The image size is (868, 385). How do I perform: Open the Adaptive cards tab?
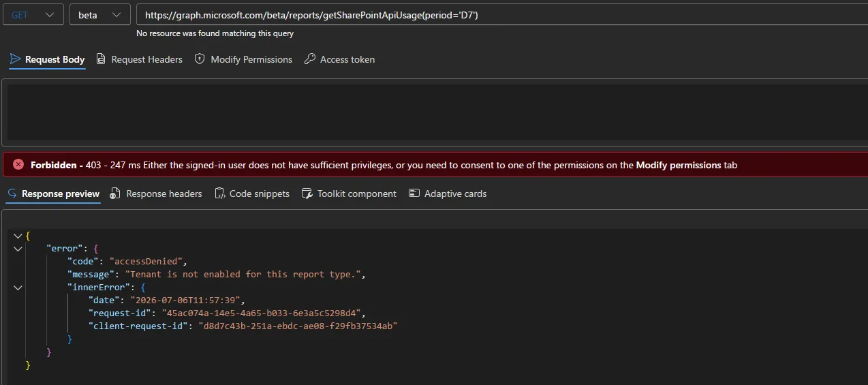(x=448, y=194)
